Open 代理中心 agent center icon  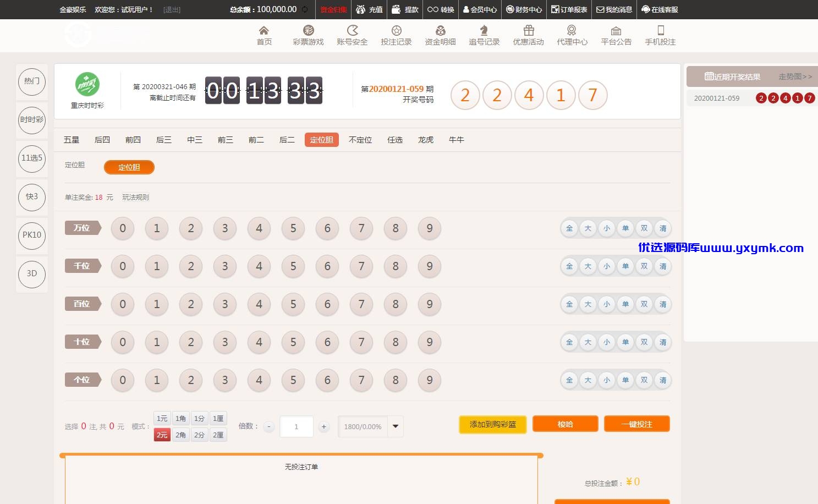pyautogui.click(x=572, y=30)
